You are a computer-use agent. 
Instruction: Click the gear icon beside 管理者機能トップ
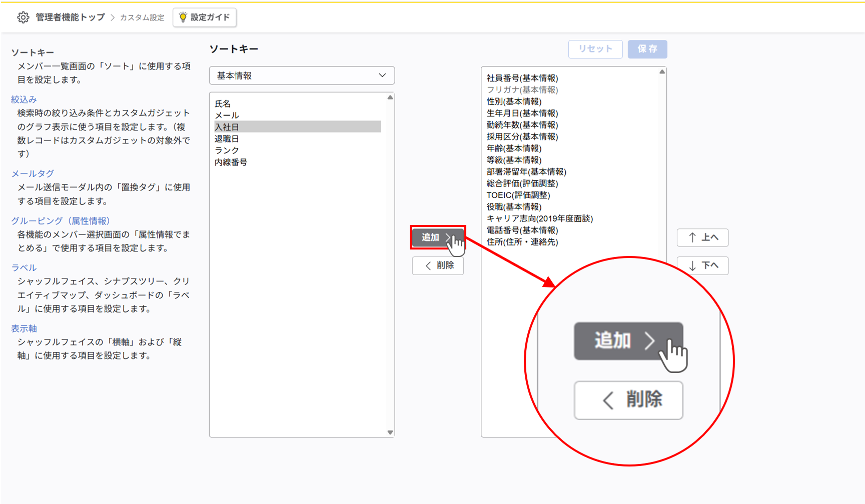coord(23,17)
